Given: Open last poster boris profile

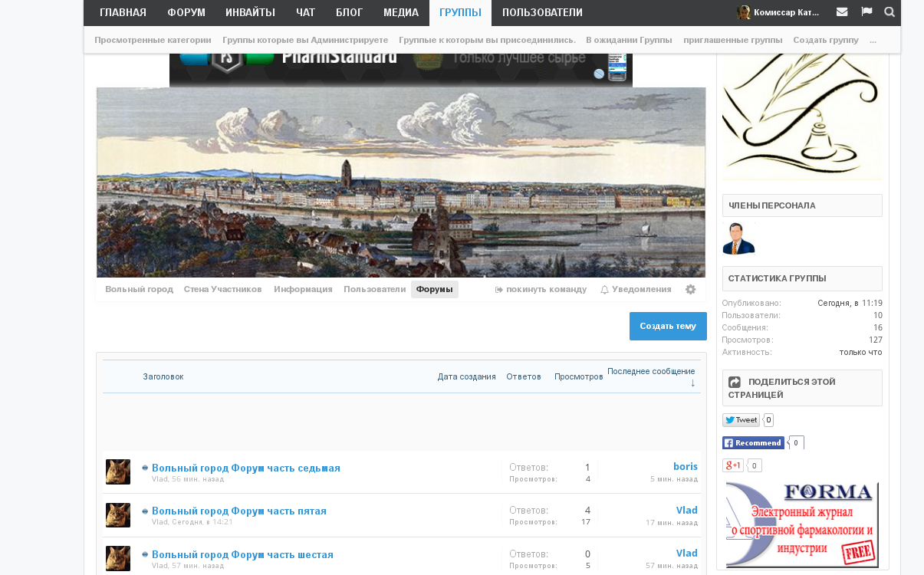Looking at the screenshot, I should pyautogui.click(x=686, y=466).
